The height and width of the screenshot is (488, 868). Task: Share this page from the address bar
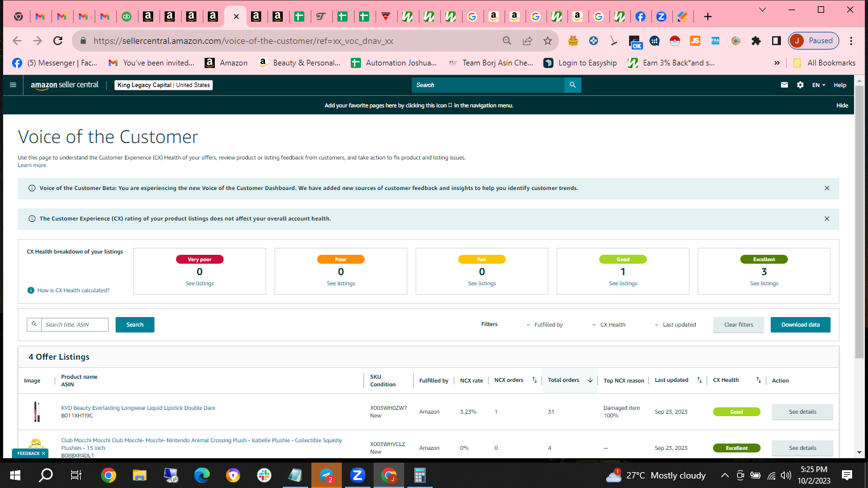point(527,41)
